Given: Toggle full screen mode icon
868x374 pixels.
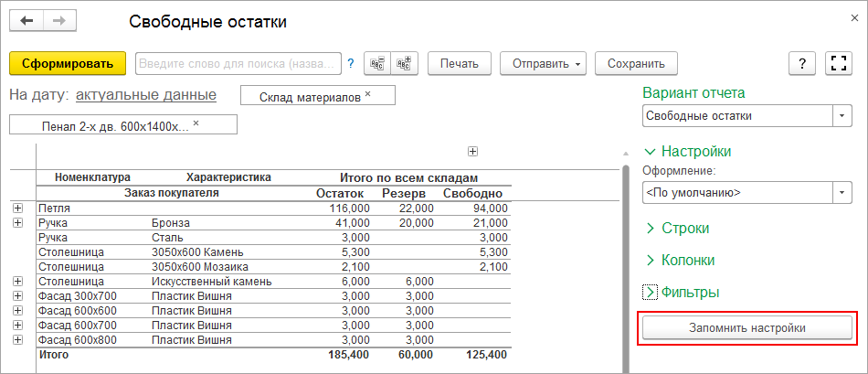Looking at the screenshot, I should pyautogui.click(x=838, y=63).
